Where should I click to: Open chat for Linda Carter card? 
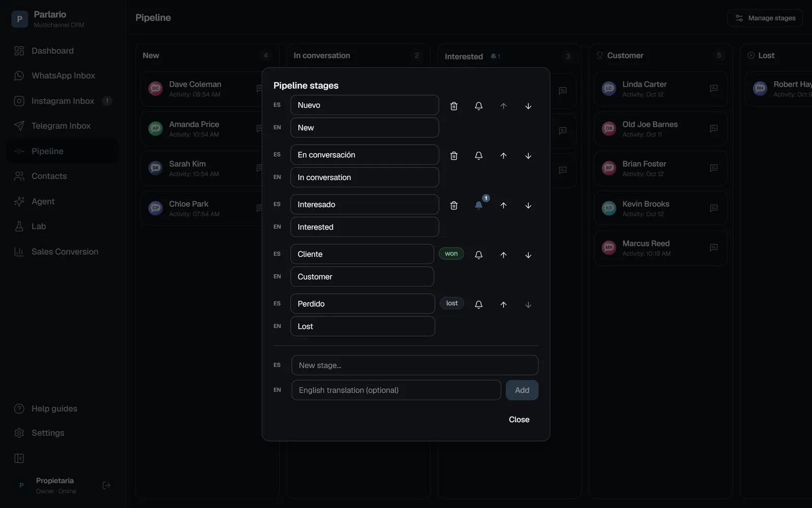[x=714, y=88]
